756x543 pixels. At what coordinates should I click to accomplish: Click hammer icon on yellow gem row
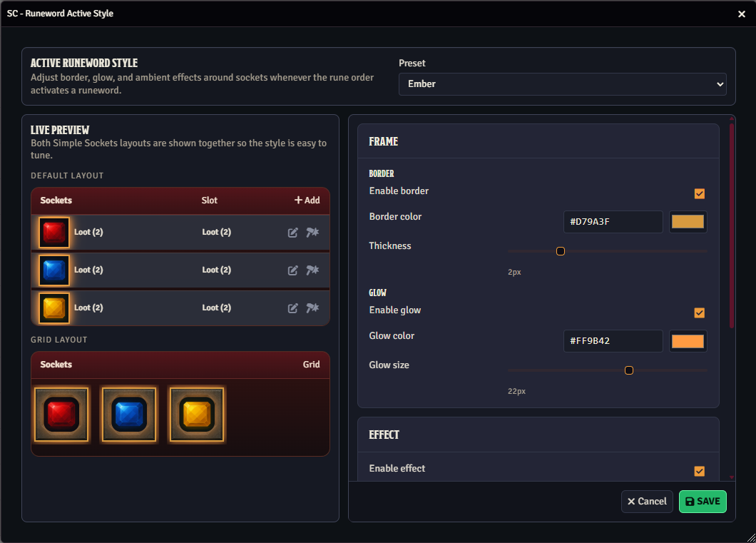coord(312,308)
